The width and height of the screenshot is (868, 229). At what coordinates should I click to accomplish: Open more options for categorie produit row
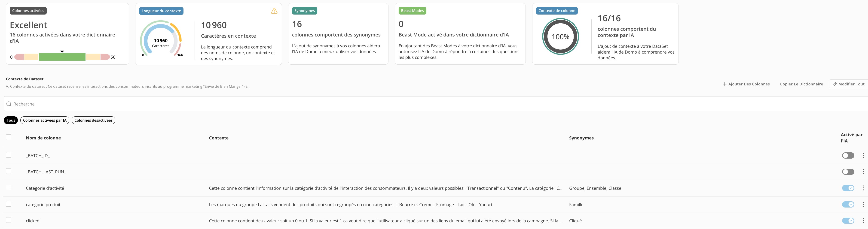(863, 205)
